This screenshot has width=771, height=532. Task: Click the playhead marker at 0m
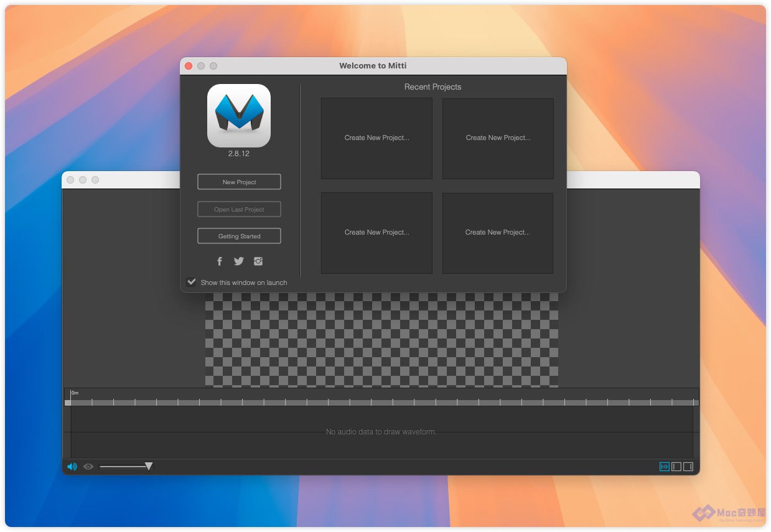70,397
